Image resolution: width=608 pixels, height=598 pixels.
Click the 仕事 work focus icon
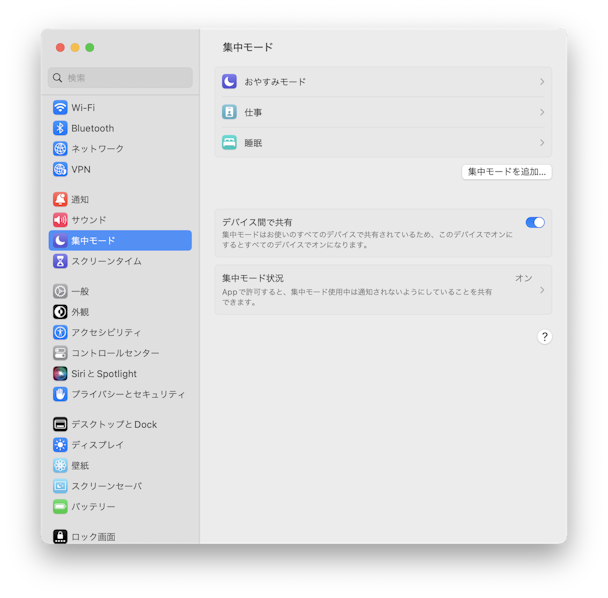(229, 112)
